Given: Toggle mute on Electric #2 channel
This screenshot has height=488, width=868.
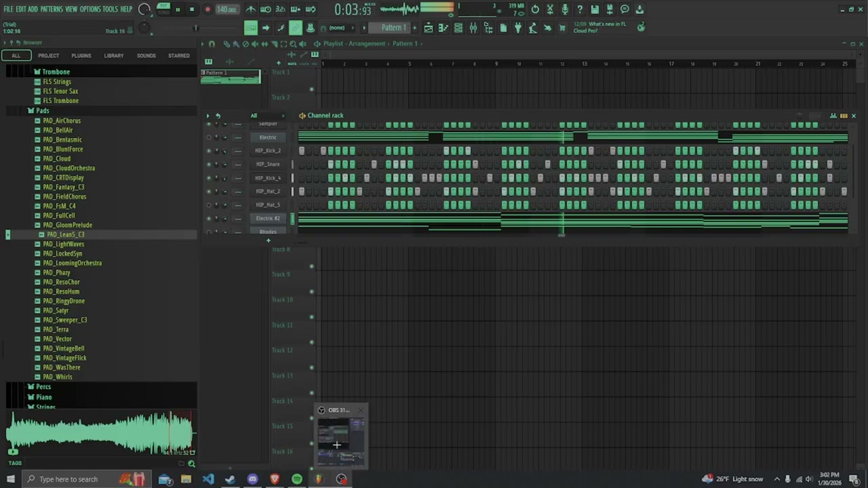Looking at the screenshot, I should [209, 218].
